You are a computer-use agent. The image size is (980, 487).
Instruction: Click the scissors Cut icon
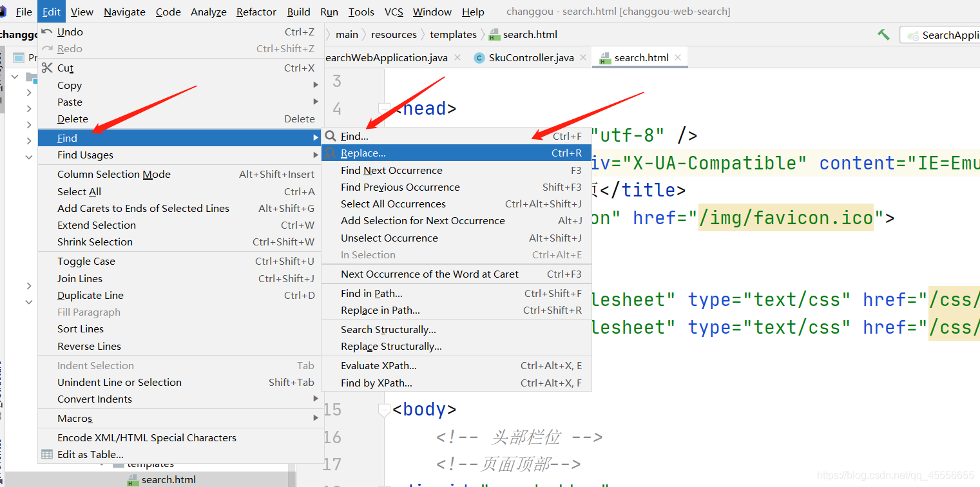pyautogui.click(x=47, y=68)
